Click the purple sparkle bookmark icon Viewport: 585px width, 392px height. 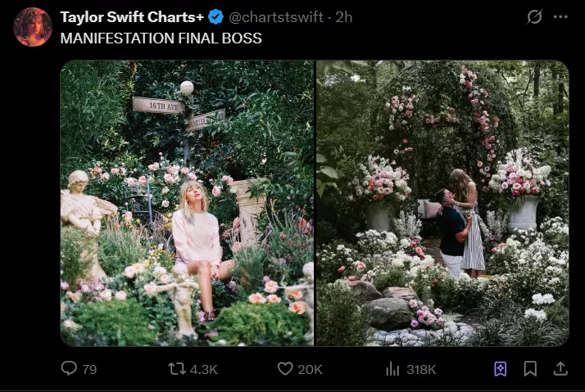click(x=501, y=369)
